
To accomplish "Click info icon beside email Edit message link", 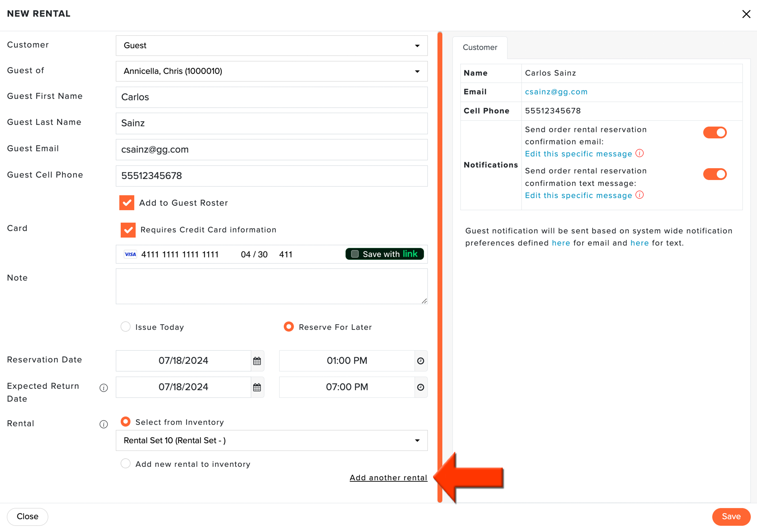I will point(640,153).
